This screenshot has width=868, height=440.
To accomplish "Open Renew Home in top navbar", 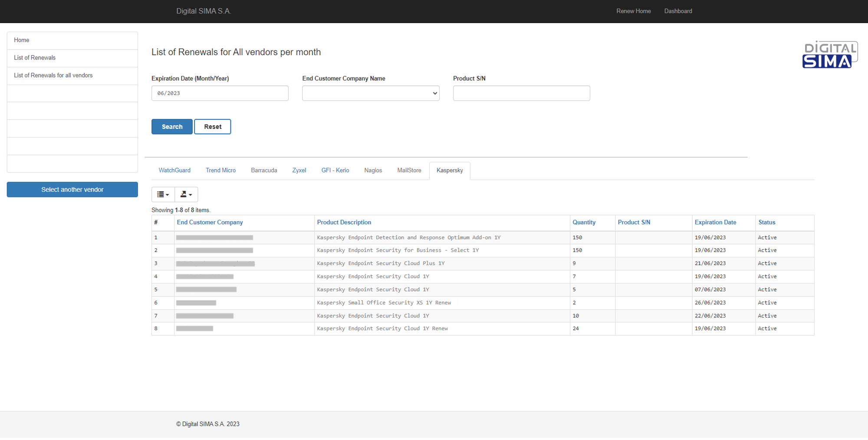I will pyautogui.click(x=633, y=11).
